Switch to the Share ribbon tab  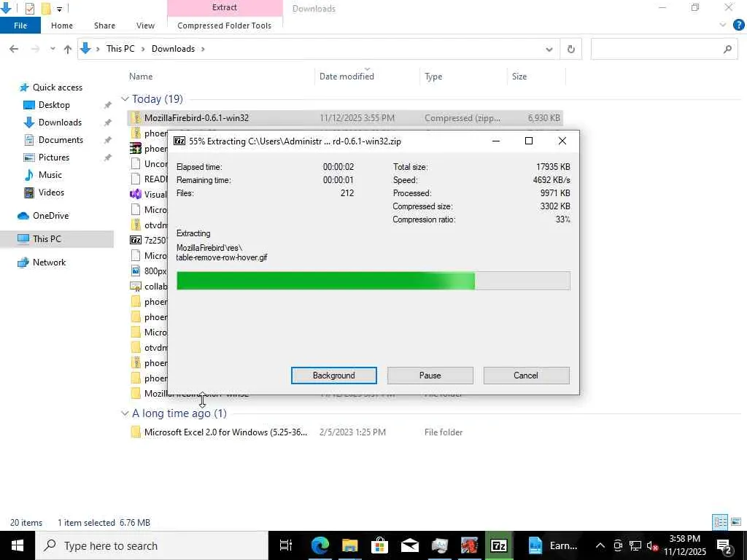104,26
